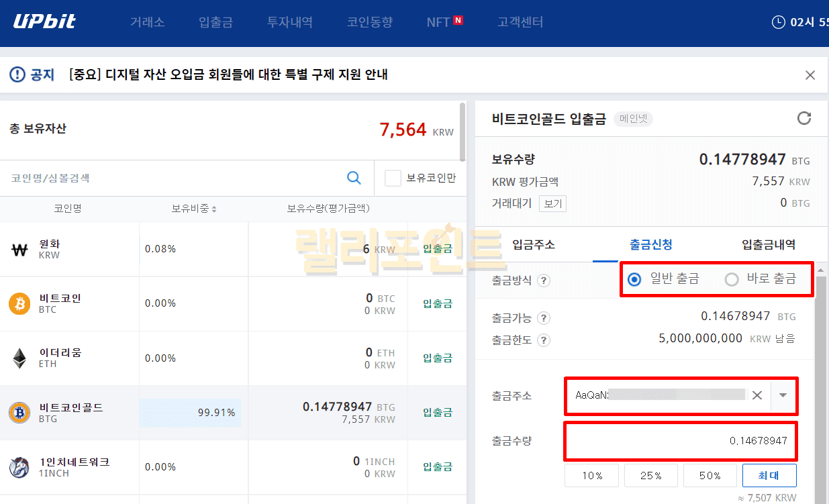Image resolution: width=829 pixels, height=504 pixels.
Task: Select the 바로 출금 radio button
Action: pos(732,279)
